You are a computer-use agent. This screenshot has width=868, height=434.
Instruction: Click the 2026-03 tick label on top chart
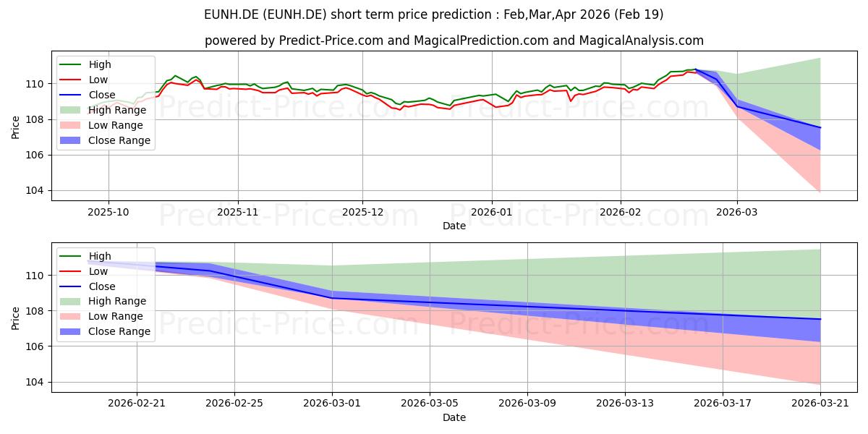pyautogui.click(x=737, y=213)
